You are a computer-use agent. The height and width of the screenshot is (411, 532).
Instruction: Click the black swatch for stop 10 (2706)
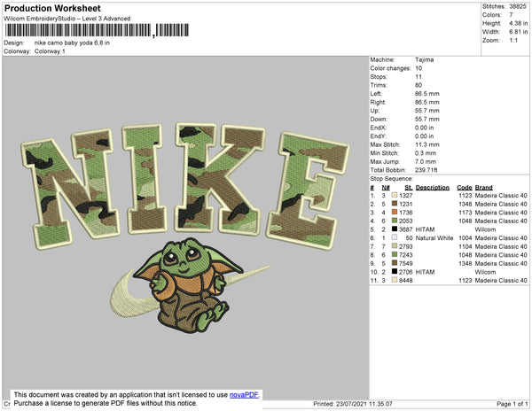(x=395, y=272)
